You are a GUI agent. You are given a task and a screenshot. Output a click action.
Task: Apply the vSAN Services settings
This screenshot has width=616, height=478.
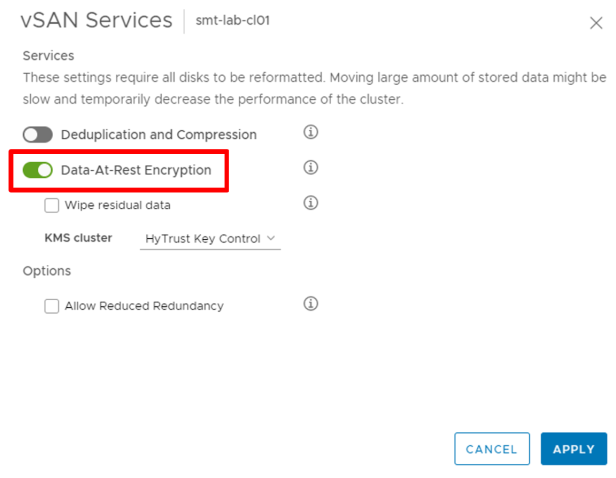click(573, 449)
